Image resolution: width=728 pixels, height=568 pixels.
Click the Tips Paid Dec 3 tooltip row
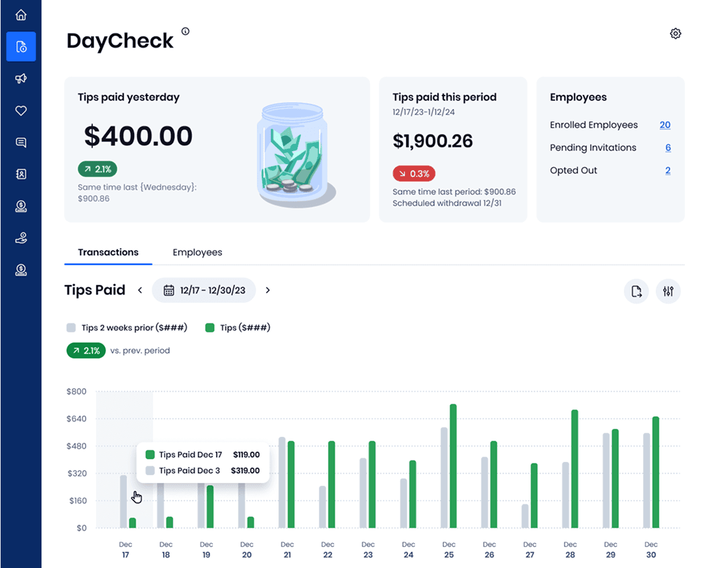pyautogui.click(x=203, y=471)
